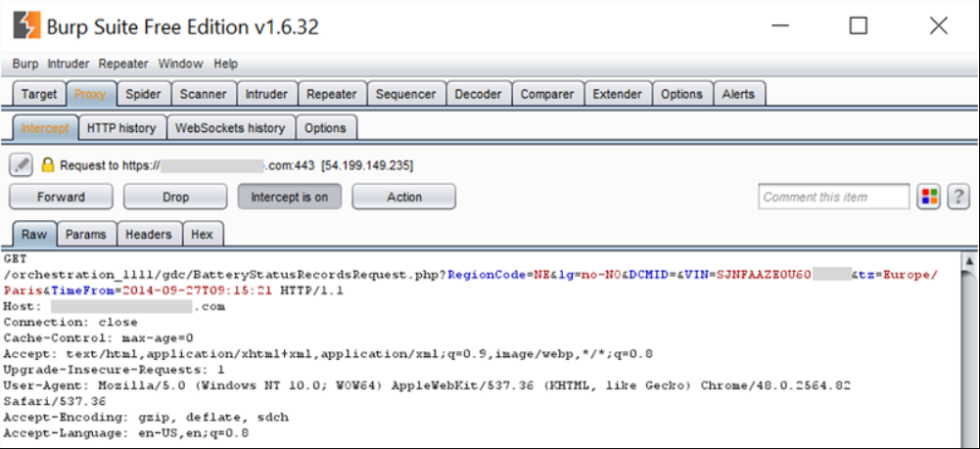Screen dimensions: 980x449
Task: Click the Connection: close header
Action: [70, 322]
